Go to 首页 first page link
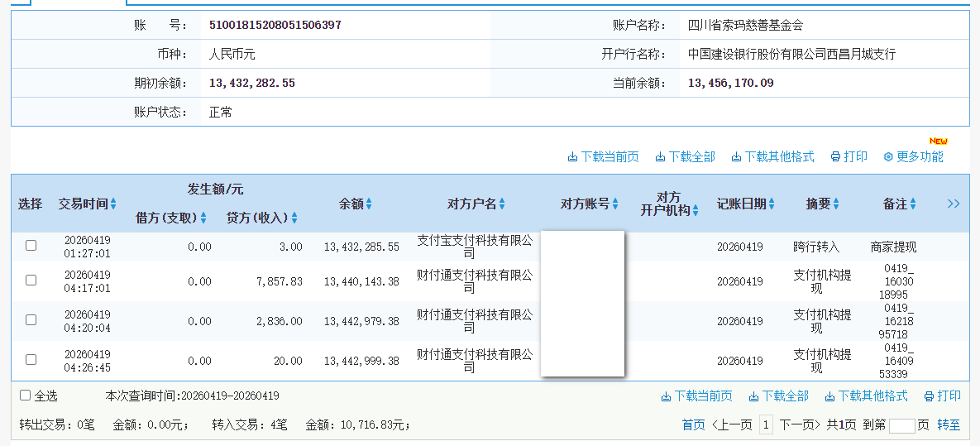 click(693, 425)
